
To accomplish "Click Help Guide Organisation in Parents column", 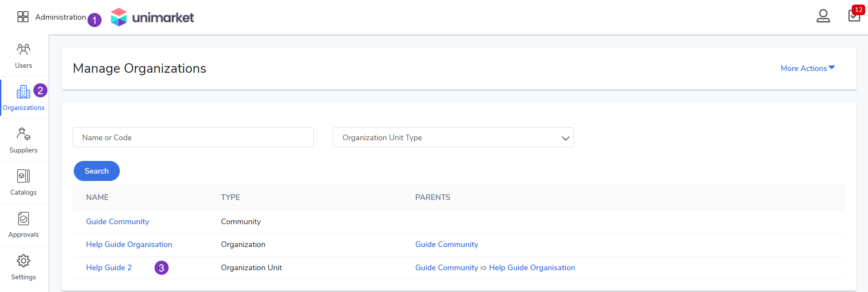I will [532, 268].
